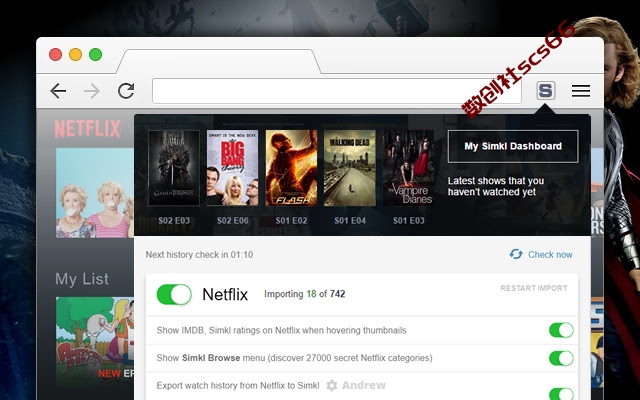Click the browser forward arrow
This screenshot has width=640, height=400.
92,91
